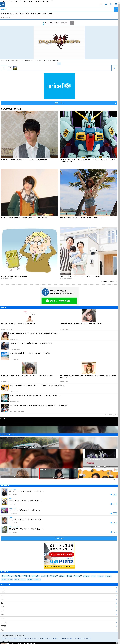This screenshot has height=644, width=120.
Task: Expand the ブック category chevron
Action: click(116, 618)
